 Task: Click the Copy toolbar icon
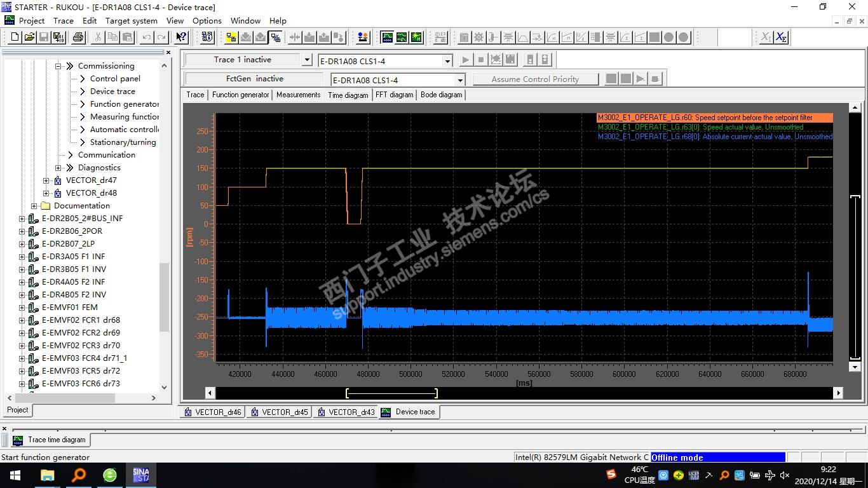(112, 37)
